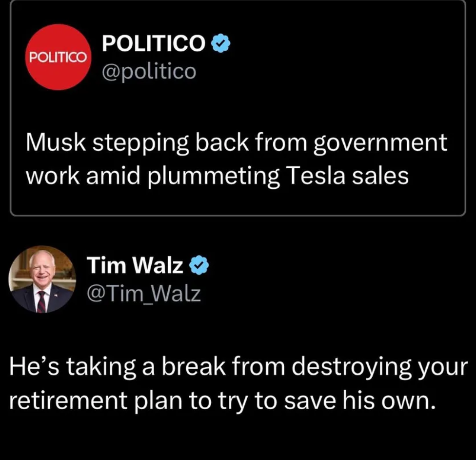
Task: Open the red POLITICO profile avatar
Action: pos(59,57)
